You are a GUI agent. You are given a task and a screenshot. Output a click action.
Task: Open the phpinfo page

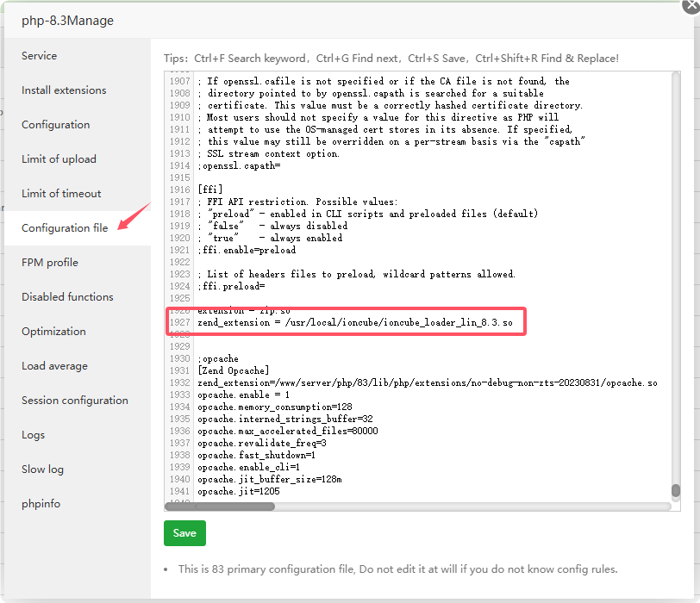41,504
